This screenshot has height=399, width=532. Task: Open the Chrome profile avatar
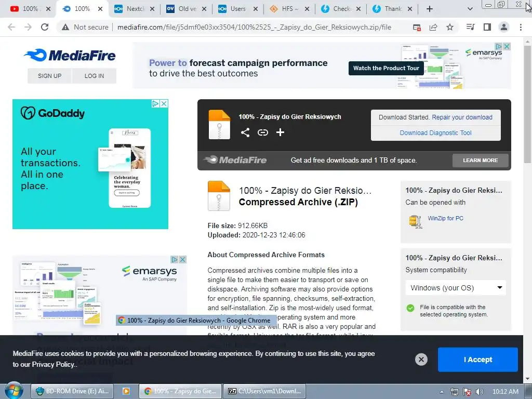coord(504,27)
